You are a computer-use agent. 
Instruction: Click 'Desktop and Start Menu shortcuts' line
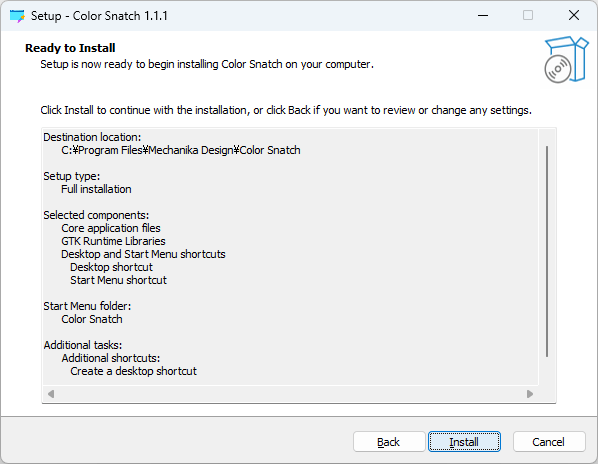143,254
